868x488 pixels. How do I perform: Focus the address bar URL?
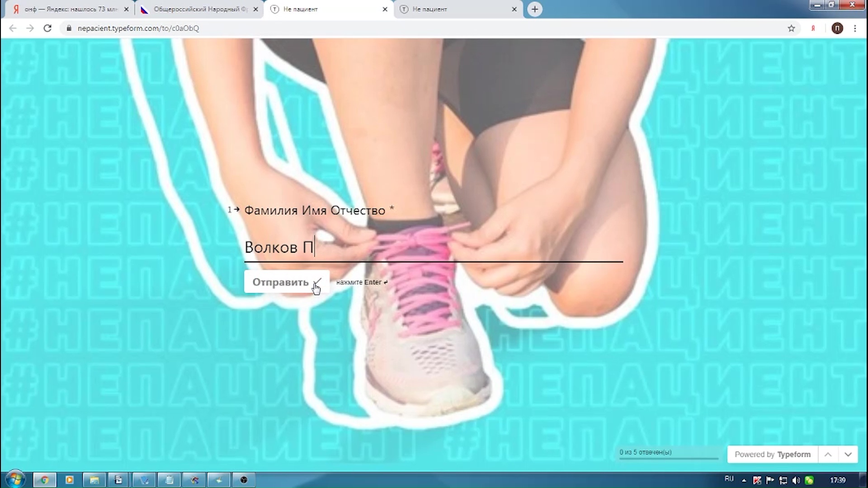point(138,28)
